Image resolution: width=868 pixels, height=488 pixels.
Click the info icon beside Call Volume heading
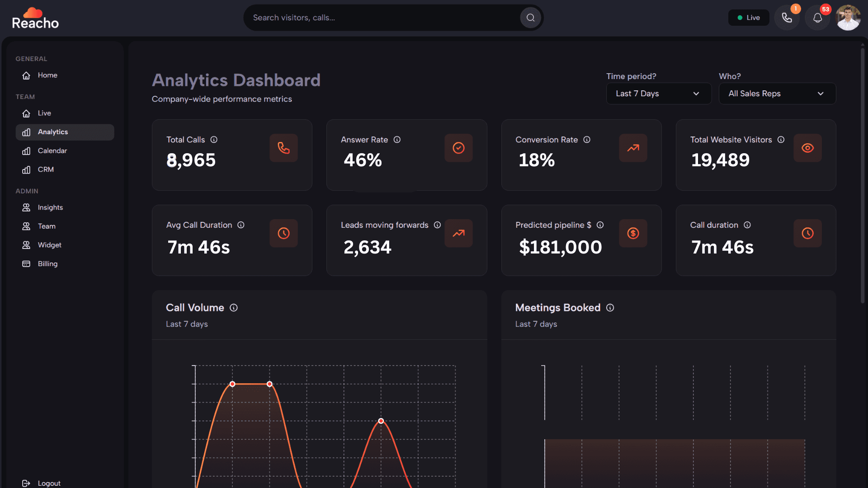pyautogui.click(x=234, y=308)
